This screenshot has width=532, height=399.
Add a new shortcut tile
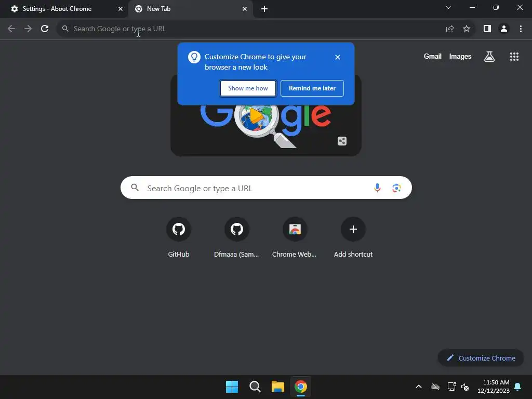pyautogui.click(x=353, y=237)
